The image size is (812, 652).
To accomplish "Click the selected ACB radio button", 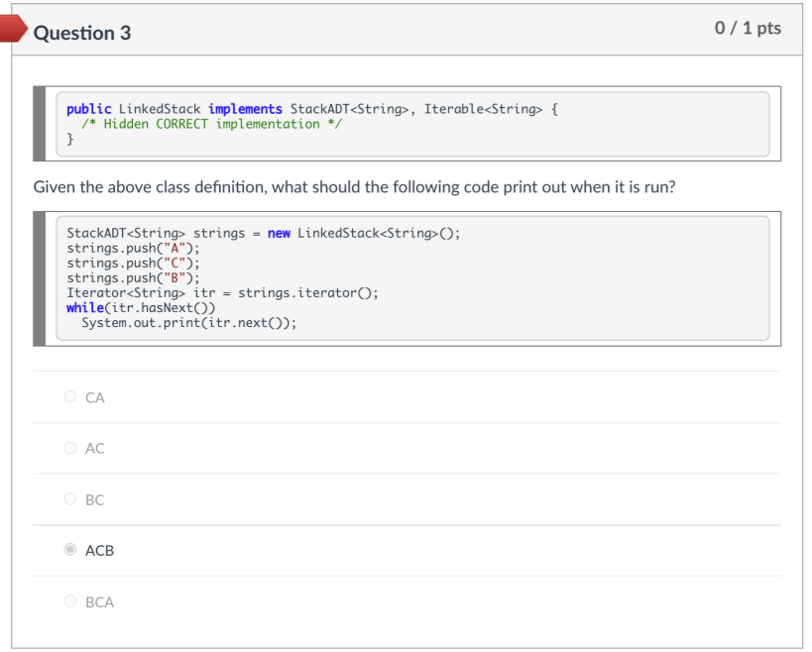I will pos(70,550).
